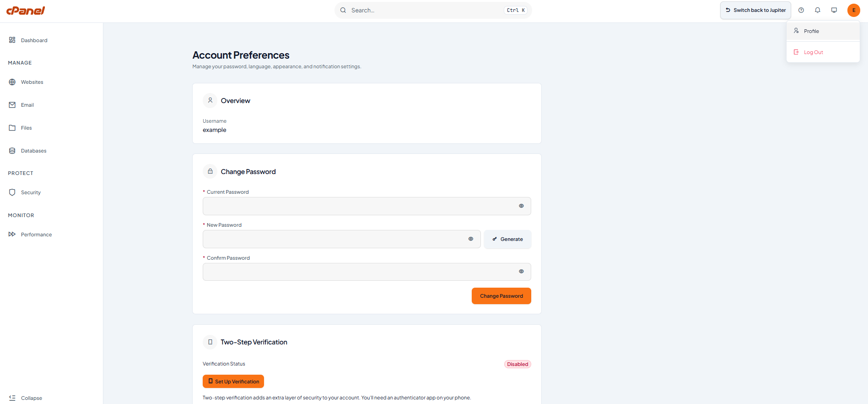The image size is (868, 404).
Task: Select Log Out from the user menu
Action: pos(823,52)
